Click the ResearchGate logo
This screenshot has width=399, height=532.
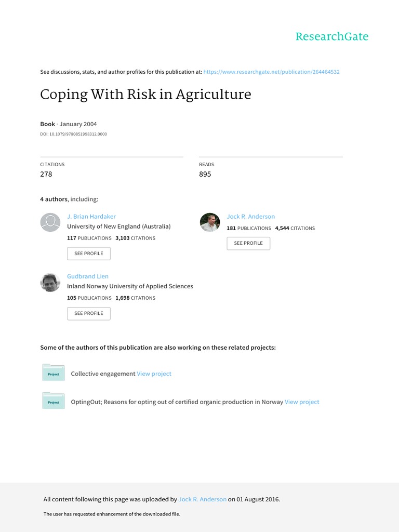(x=331, y=36)
